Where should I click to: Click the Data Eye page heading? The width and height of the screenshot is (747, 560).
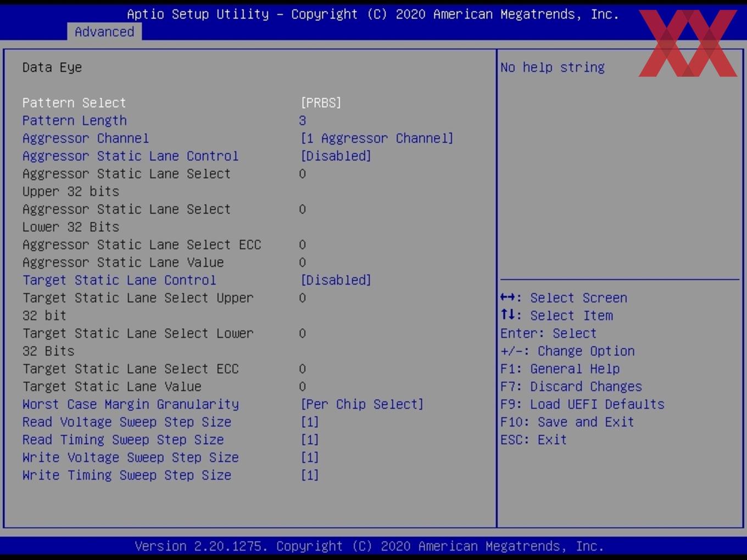[52, 68]
